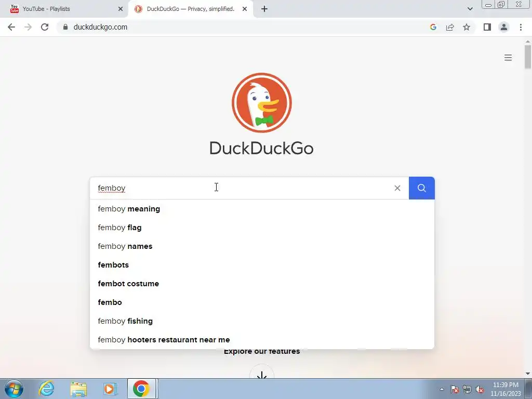Image resolution: width=532 pixels, height=399 pixels.
Task: Open the Windows Start menu orb
Action: (x=14, y=389)
